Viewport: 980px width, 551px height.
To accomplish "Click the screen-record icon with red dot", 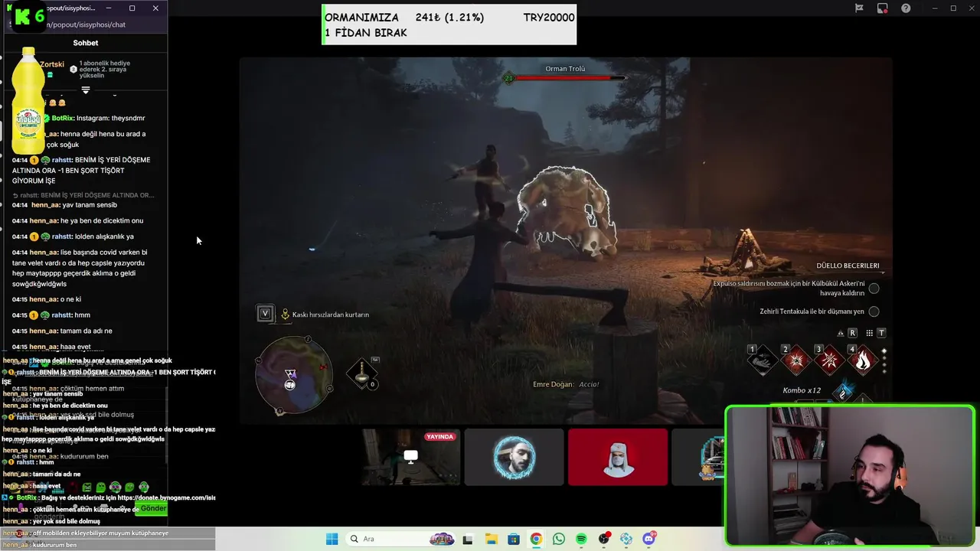I will coord(883,8).
